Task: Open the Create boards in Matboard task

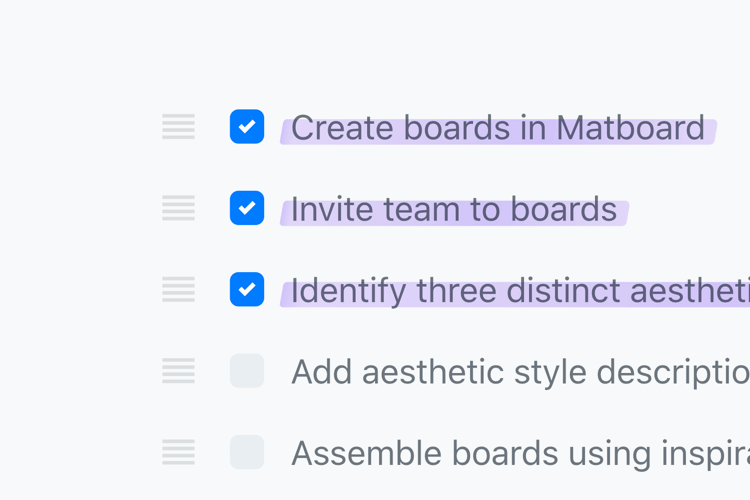Action: [497, 128]
